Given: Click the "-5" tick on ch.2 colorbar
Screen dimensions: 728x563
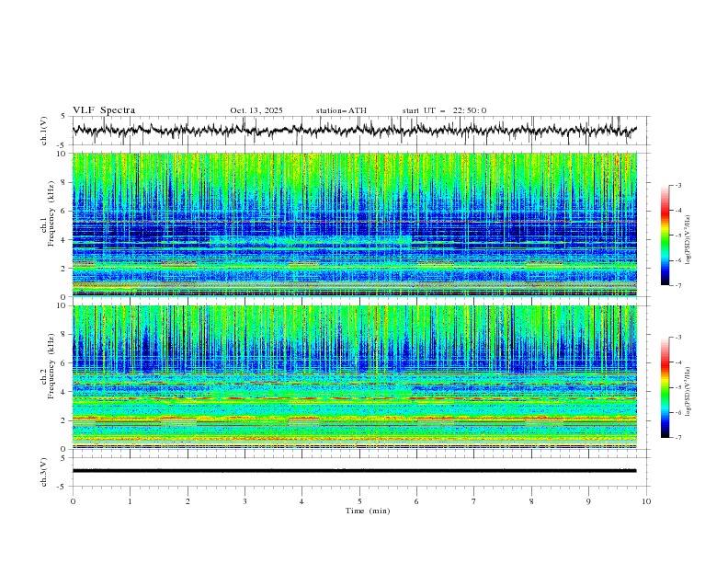Looking at the screenshot, I should [x=677, y=387].
